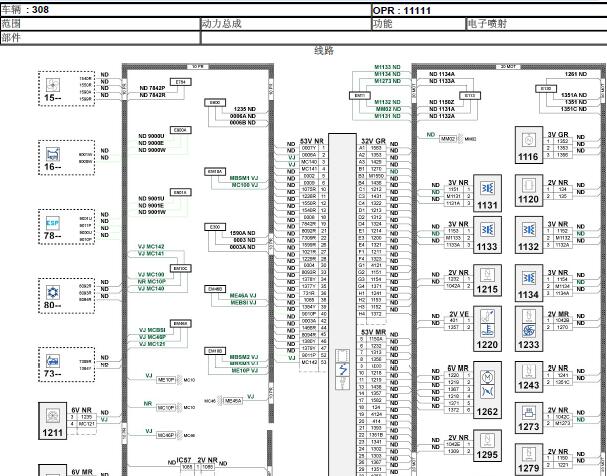Click the 'ND 7842P' wire label
607x476 pixels.
click(152, 88)
